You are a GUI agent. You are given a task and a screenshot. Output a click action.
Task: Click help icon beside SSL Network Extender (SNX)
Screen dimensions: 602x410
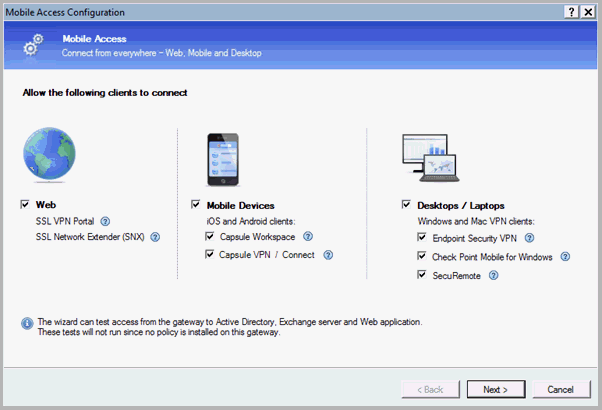click(155, 237)
